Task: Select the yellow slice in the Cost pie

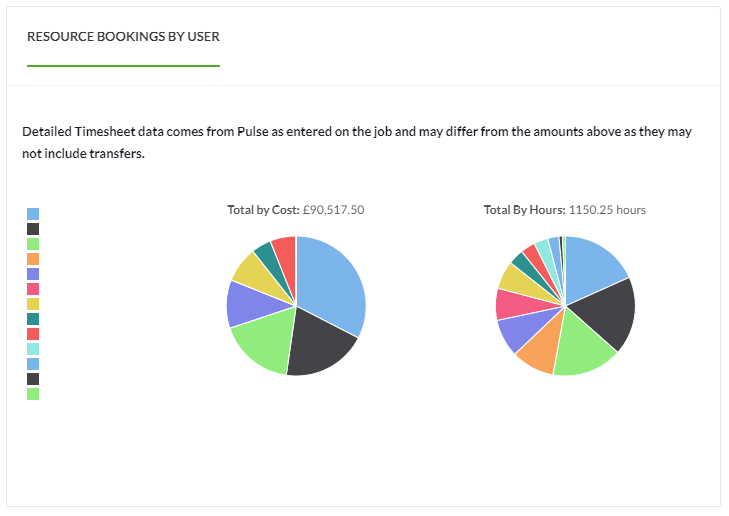Action: (x=258, y=274)
